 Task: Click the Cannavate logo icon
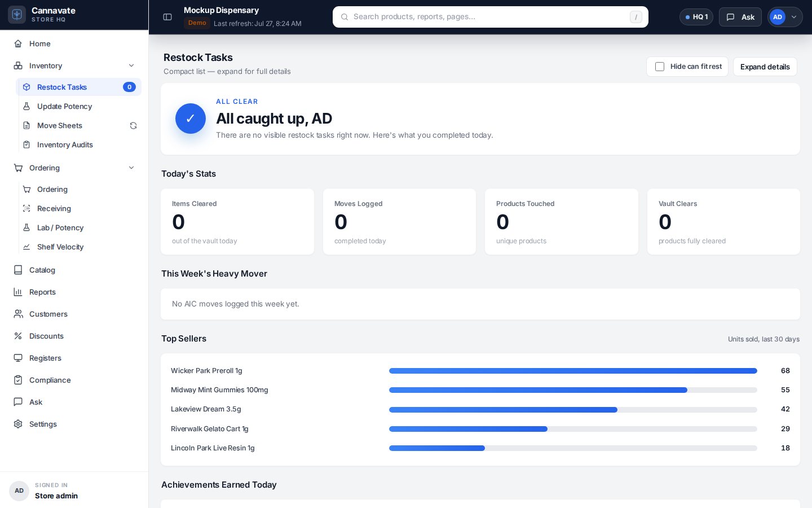point(17,15)
